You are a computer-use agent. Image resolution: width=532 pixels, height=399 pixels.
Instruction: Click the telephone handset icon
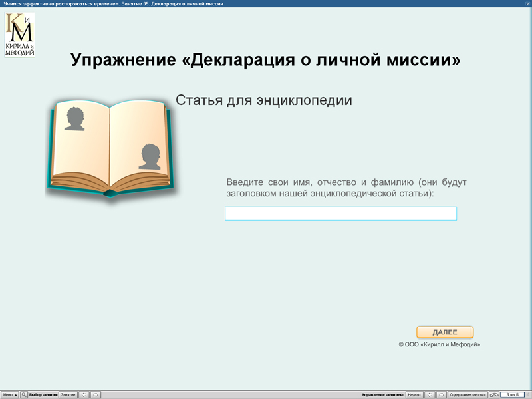[493, 394]
